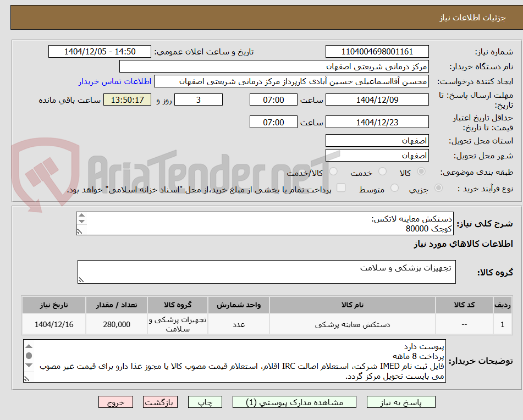Click the countdown timer 13:50:17
Screen dimensions: 523x420
click(x=127, y=100)
